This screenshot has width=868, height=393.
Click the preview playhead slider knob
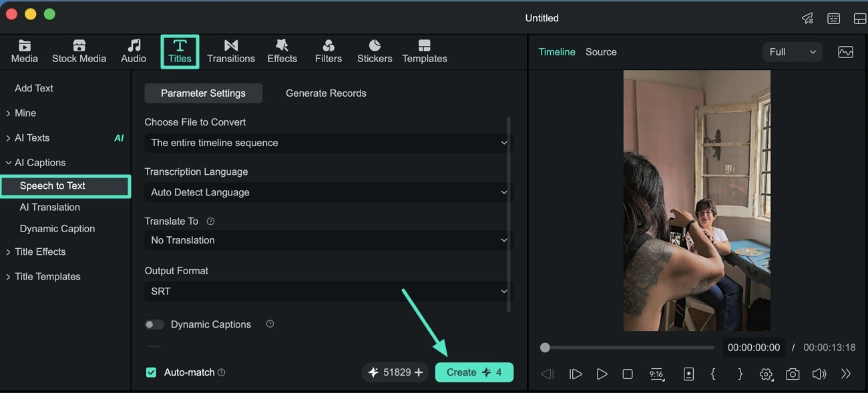tap(545, 348)
